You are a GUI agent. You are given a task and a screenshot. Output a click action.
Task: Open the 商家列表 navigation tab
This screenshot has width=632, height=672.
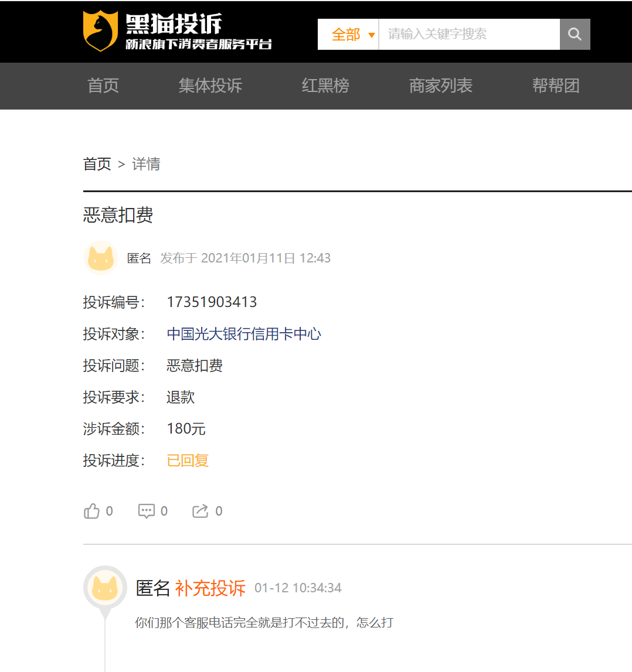coord(440,86)
